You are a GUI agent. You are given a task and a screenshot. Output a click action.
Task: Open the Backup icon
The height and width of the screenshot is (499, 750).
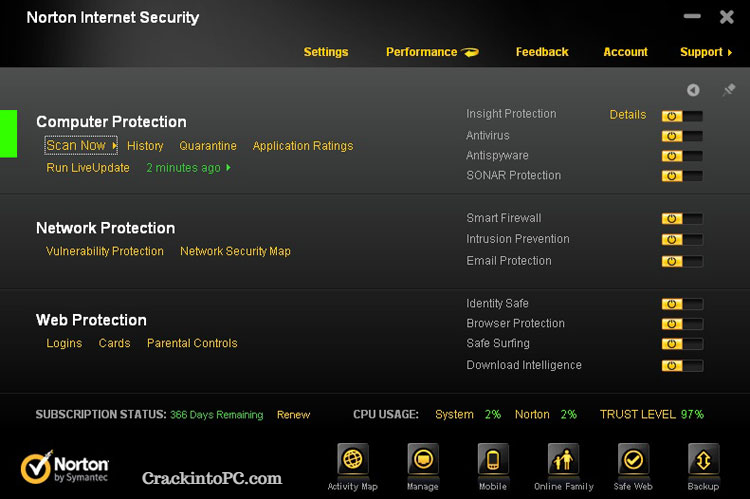(x=704, y=460)
